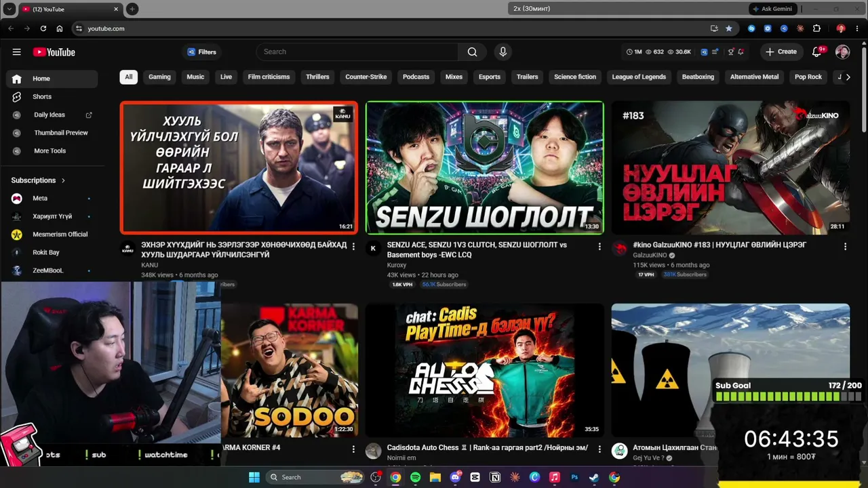Open Photoshop from the taskbar
Screen dimensions: 868x488
574,477
